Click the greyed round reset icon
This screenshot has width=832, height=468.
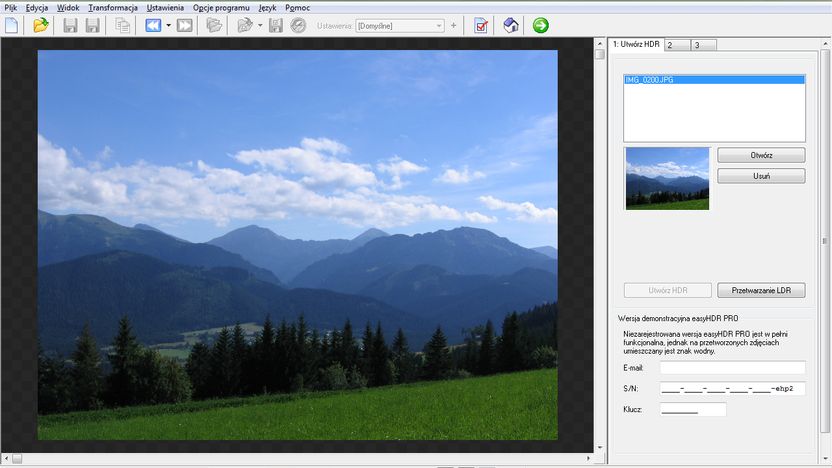[x=298, y=25]
